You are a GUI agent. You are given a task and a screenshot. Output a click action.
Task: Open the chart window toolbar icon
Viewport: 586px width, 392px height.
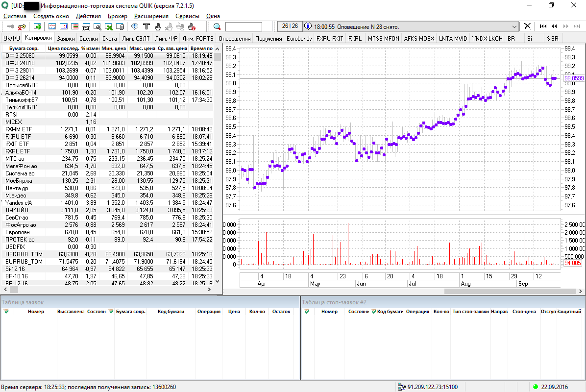pyautogui.click(x=52, y=26)
